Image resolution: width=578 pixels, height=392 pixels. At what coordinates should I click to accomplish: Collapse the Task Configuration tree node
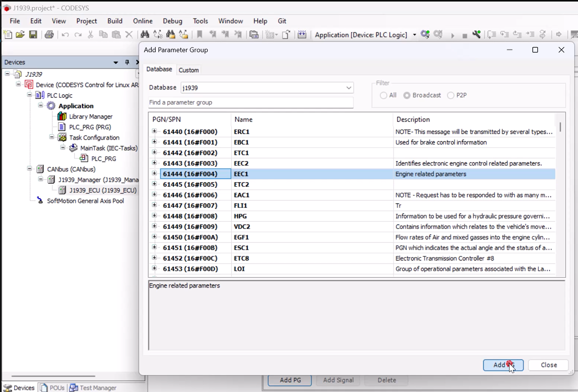52,137
